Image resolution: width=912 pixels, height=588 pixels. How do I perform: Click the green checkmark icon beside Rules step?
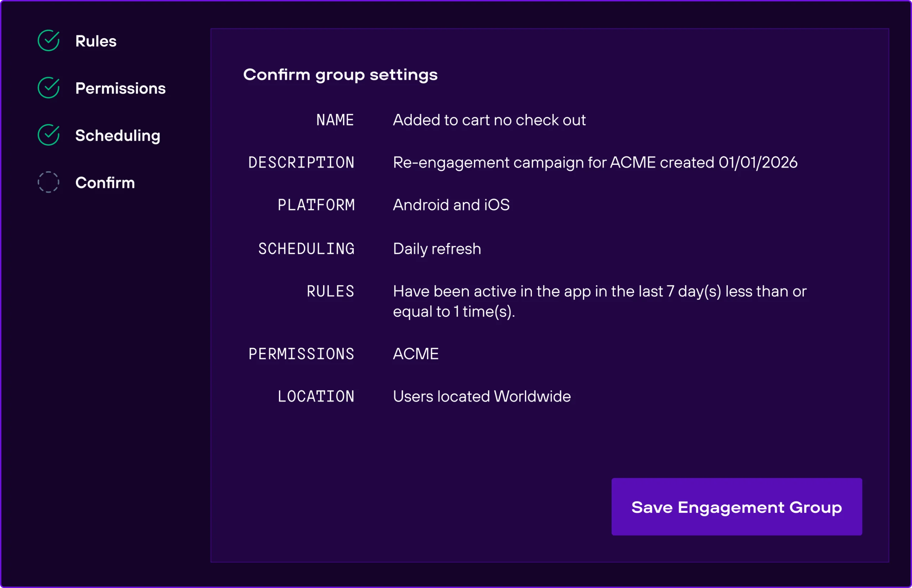tap(48, 41)
